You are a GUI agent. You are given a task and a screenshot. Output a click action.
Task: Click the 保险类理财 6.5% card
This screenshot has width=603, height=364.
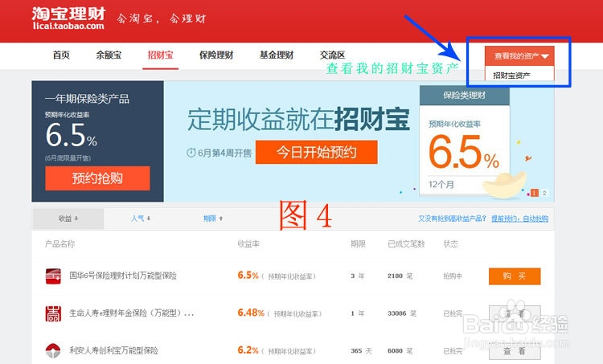[465, 141]
